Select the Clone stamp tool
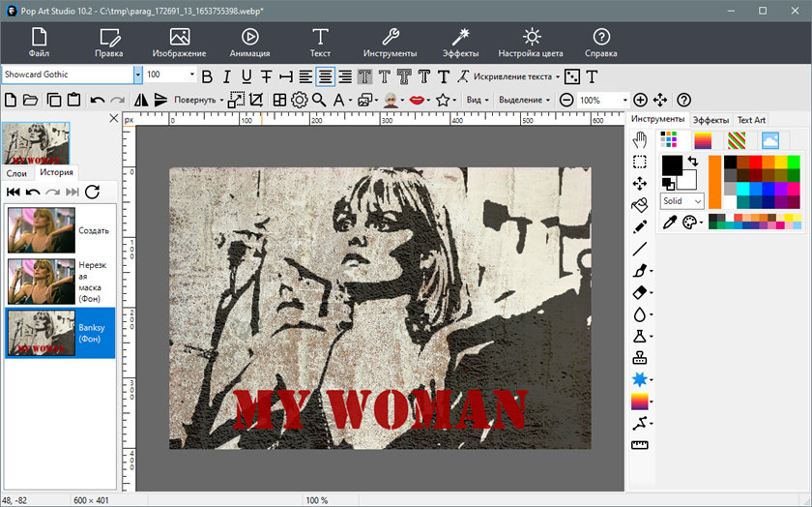 pyautogui.click(x=640, y=358)
